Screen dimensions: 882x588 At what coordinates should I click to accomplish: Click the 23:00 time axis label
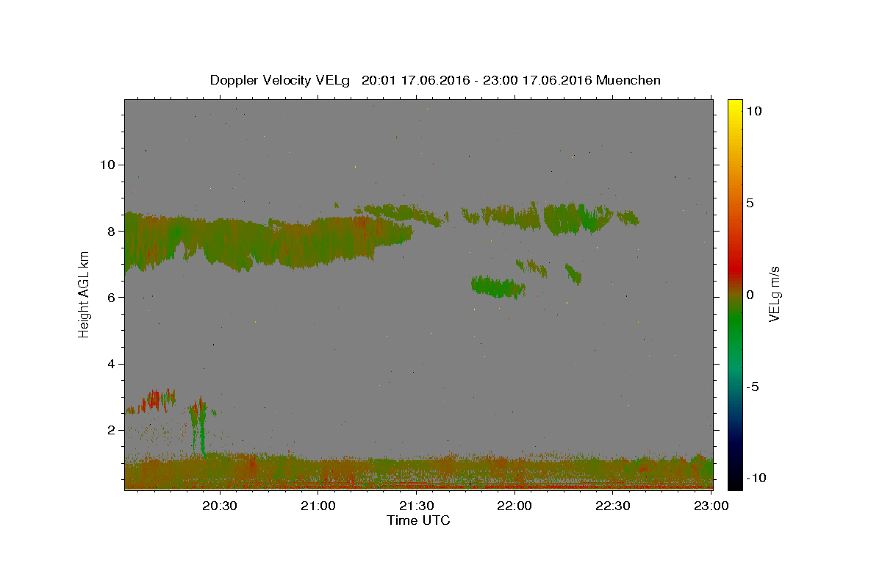point(710,506)
